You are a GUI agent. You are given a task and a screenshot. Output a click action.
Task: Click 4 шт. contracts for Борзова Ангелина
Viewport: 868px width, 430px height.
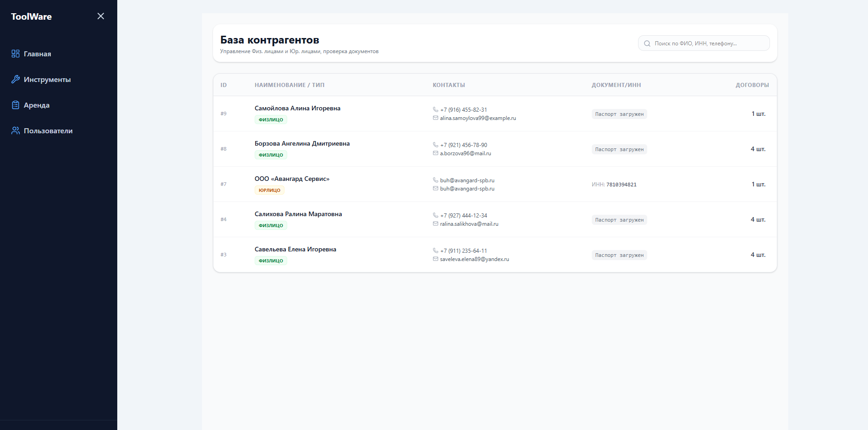(x=758, y=149)
